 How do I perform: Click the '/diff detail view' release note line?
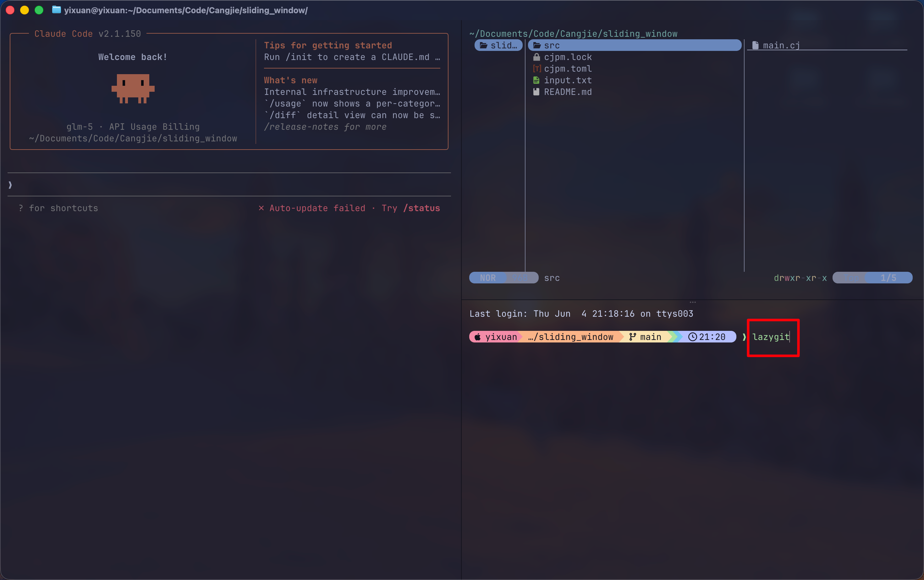352,115
